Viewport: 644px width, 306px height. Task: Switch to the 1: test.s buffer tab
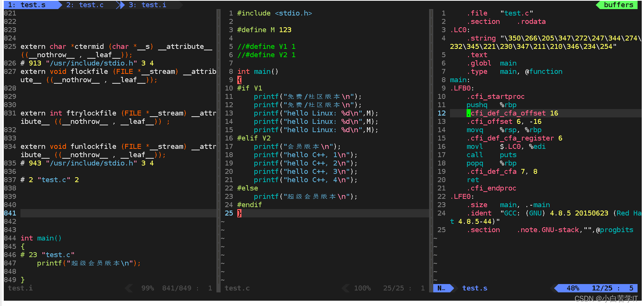(x=27, y=5)
